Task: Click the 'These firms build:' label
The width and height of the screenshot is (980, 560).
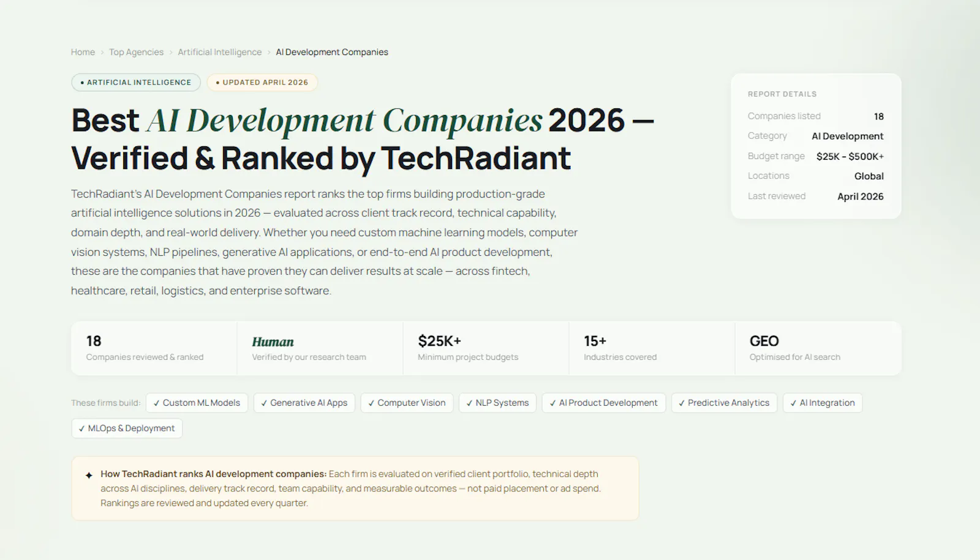Action: point(105,403)
